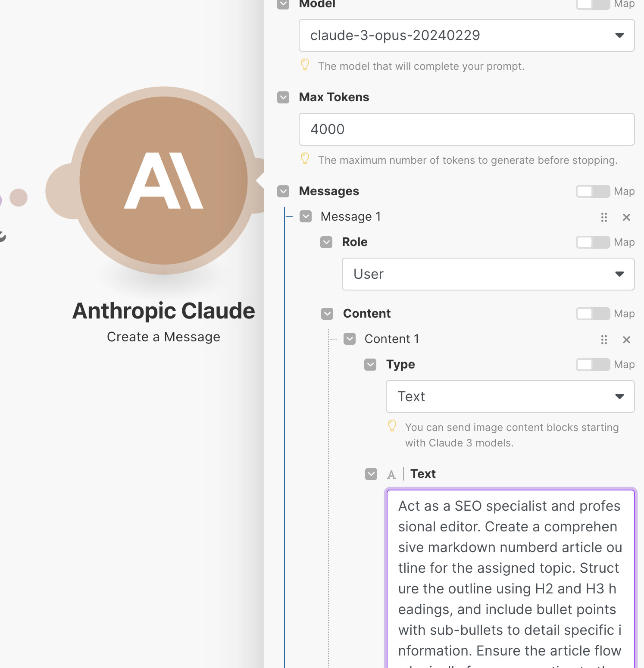644x668 pixels.
Task: Click the Messages heading label
Action: point(329,191)
